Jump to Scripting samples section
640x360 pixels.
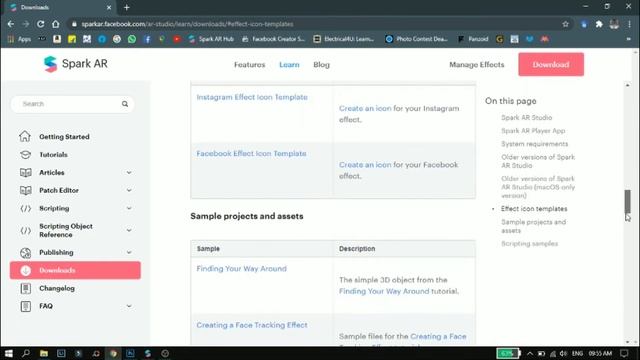(x=529, y=244)
